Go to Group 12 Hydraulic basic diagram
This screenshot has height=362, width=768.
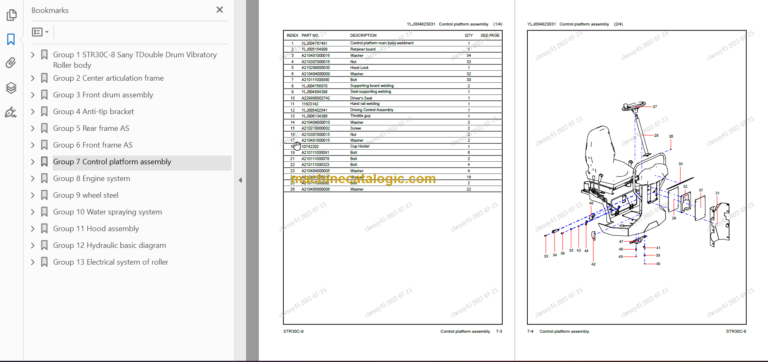click(x=109, y=245)
